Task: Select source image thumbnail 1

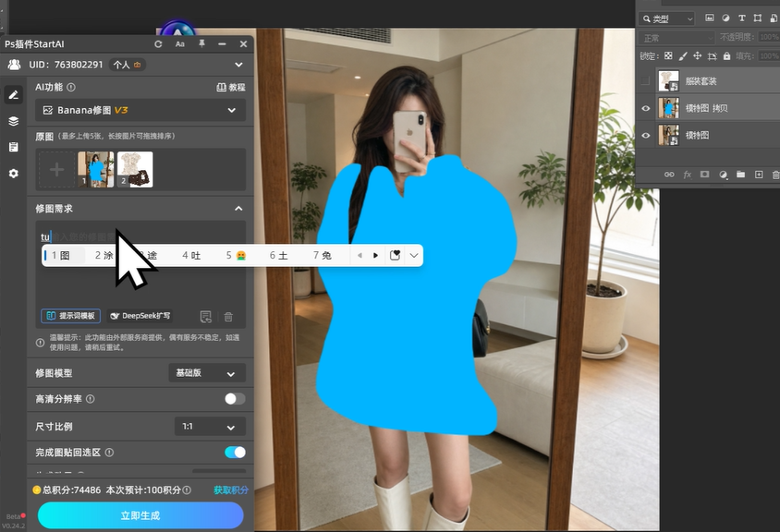Action: [x=96, y=170]
